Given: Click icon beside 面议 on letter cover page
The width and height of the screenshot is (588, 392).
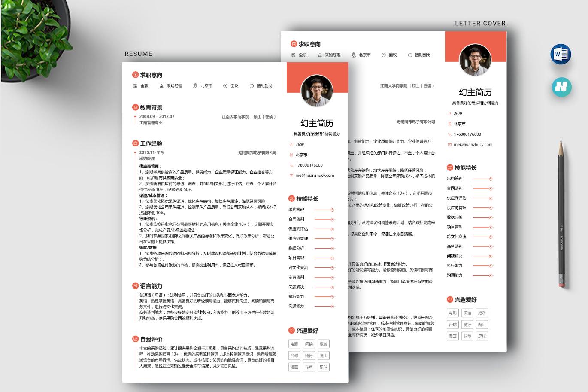Looking at the screenshot, I should pyautogui.click(x=383, y=55).
